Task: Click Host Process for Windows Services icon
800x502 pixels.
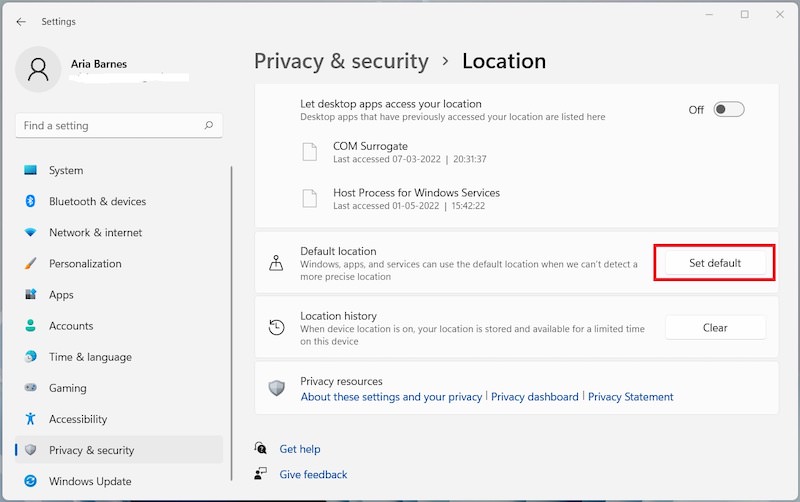Action: [310, 198]
